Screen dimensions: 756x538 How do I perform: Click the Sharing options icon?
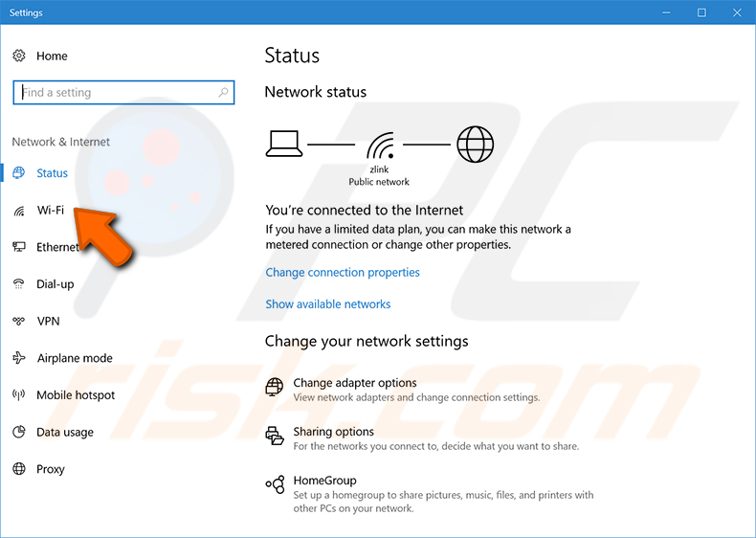(x=275, y=437)
